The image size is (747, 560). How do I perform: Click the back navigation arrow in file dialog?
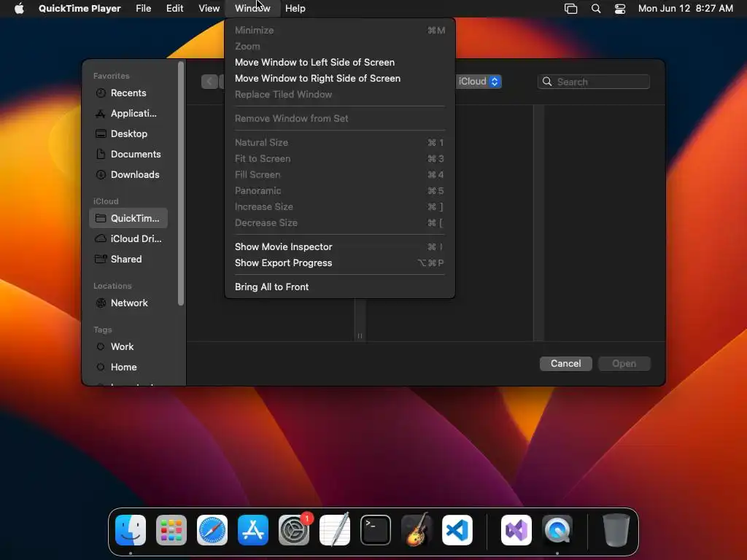(209, 82)
